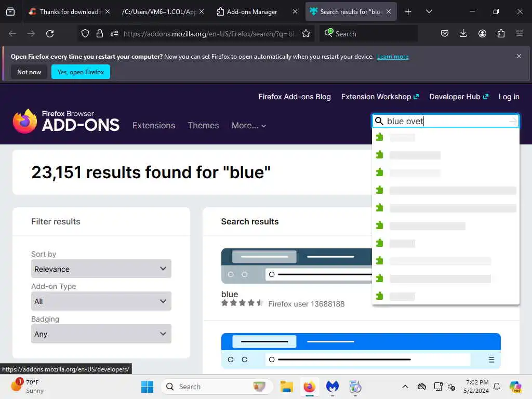Viewport: 532px width, 399px height.
Task: Bookmark this page with the star icon
Action: pos(306,34)
